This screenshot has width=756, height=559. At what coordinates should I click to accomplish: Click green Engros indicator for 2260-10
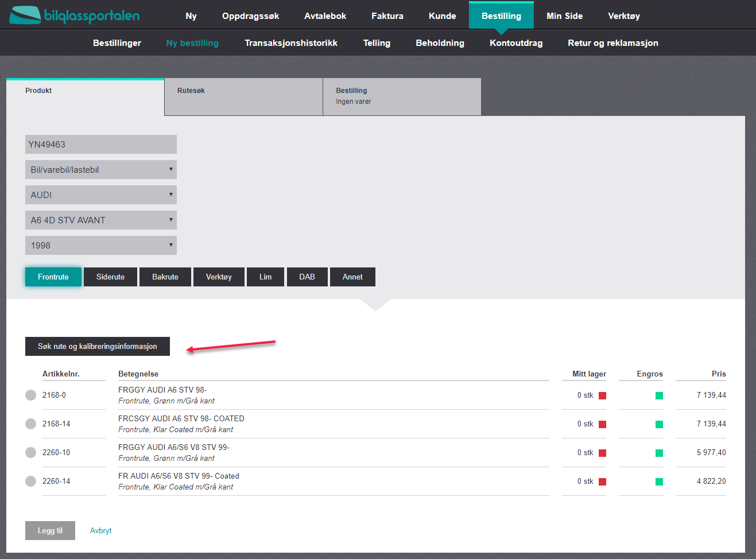point(659,453)
